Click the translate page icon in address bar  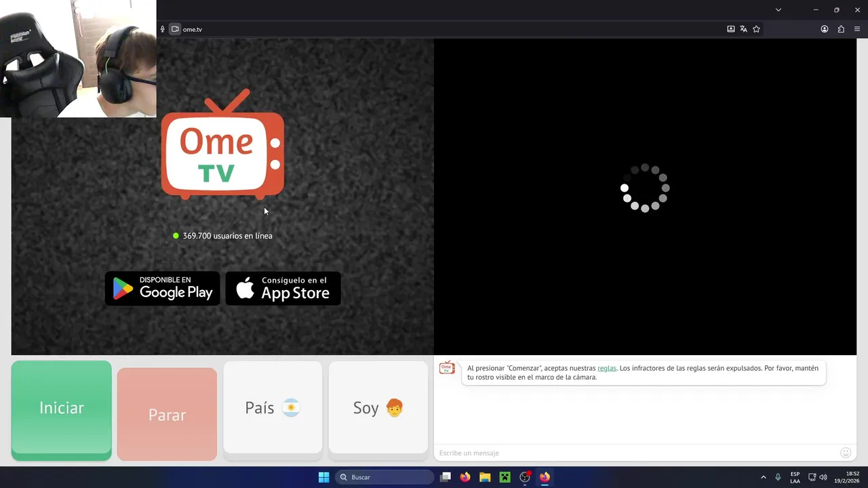coord(744,29)
